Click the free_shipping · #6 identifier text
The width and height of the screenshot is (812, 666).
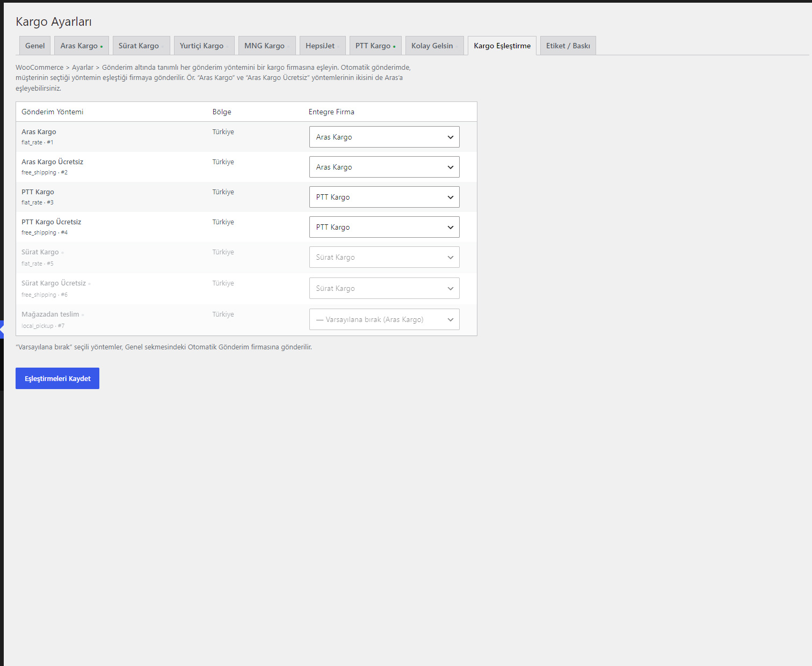pos(45,295)
